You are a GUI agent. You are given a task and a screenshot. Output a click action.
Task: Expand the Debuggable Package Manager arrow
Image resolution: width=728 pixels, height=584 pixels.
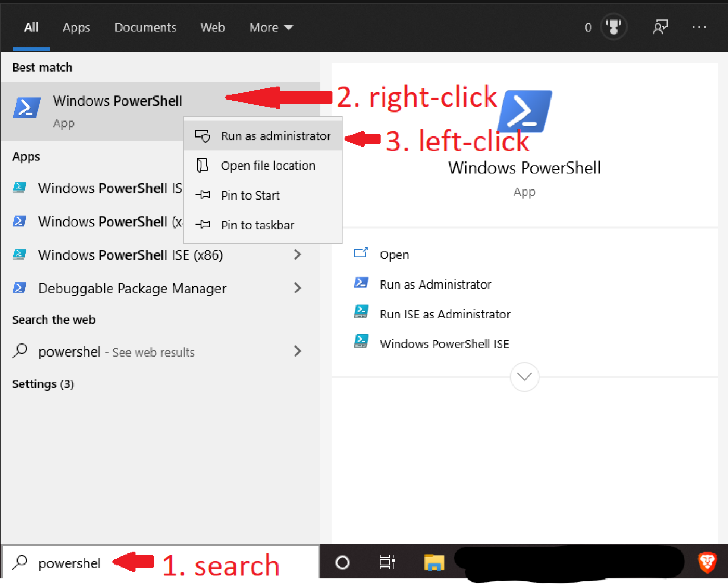pyautogui.click(x=298, y=288)
